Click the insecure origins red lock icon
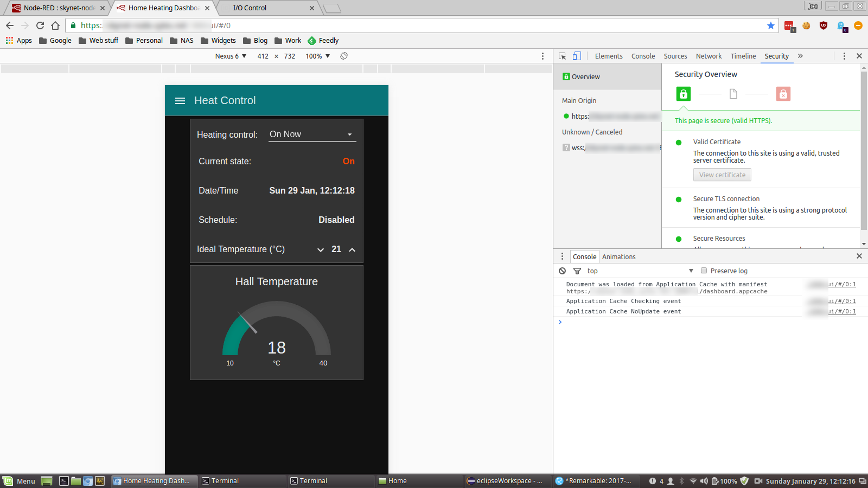868x488 pixels. point(783,94)
